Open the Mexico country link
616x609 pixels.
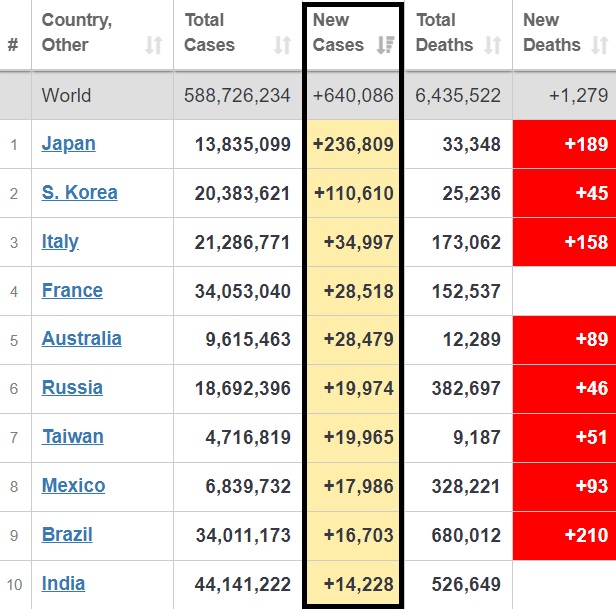tap(73, 486)
